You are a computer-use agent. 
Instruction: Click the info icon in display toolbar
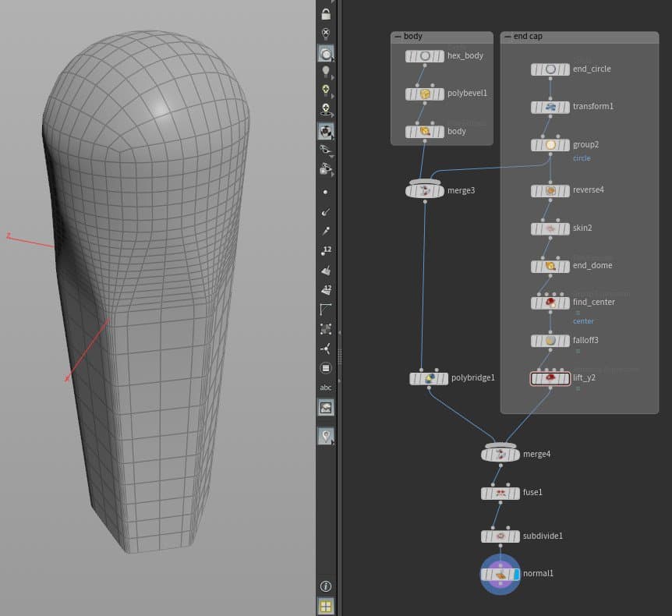coord(326,586)
